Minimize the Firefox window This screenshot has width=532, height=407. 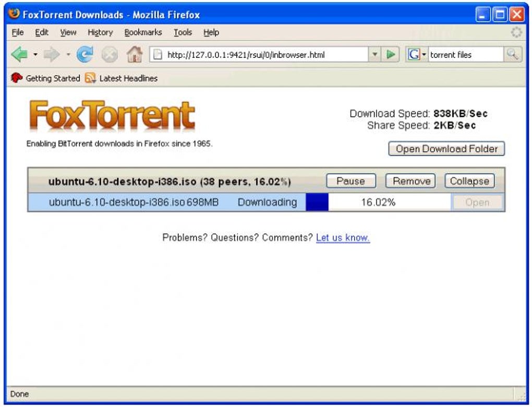click(x=483, y=15)
